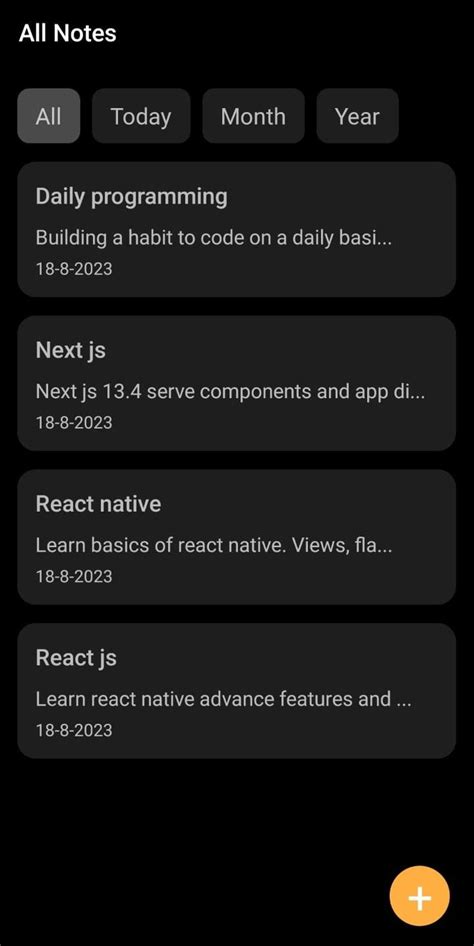Viewport: 474px width, 946px height.
Task: Open the React native note card
Action: pos(236,537)
